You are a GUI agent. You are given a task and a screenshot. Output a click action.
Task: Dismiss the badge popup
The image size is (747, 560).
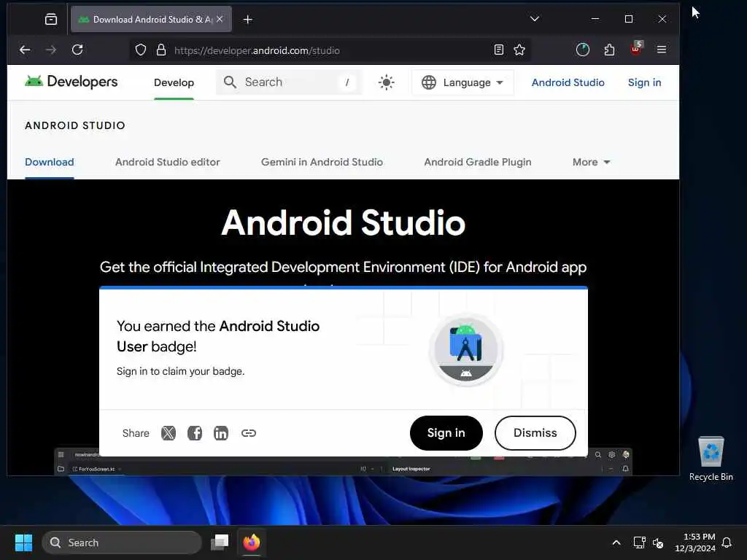[535, 433]
